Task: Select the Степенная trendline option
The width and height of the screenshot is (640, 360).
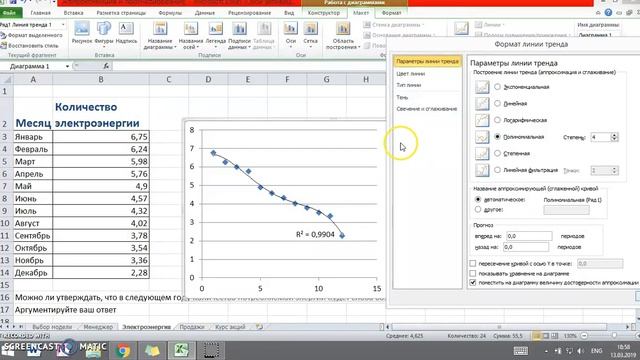Action: pos(497,153)
